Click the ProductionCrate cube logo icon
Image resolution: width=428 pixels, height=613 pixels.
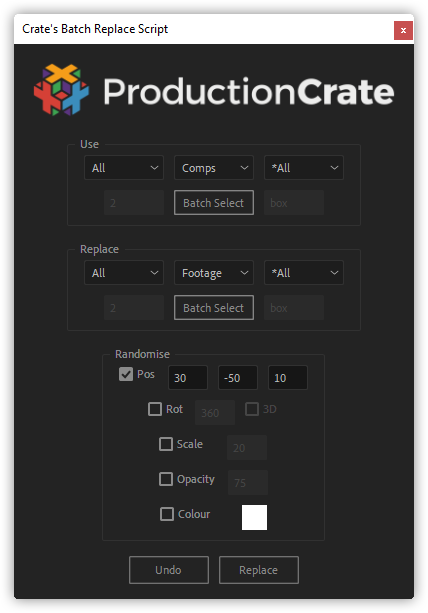[61, 90]
